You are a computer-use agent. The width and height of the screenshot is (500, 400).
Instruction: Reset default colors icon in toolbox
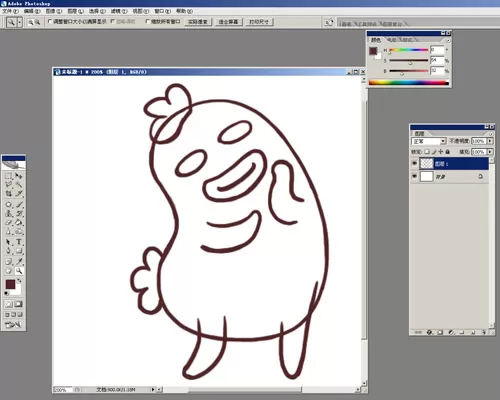click(6, 293)
